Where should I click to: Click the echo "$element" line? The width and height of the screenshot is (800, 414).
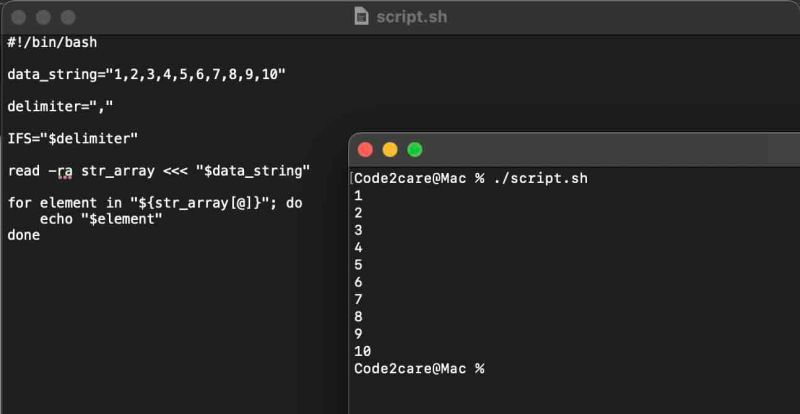point(101,219)
